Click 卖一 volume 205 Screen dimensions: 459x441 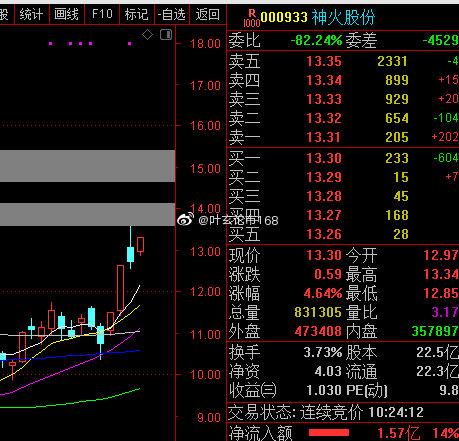point(397,137)
